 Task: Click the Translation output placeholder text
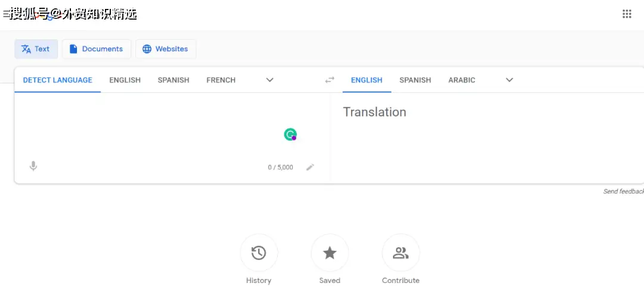pyautogui.click(x=374, y=112)
